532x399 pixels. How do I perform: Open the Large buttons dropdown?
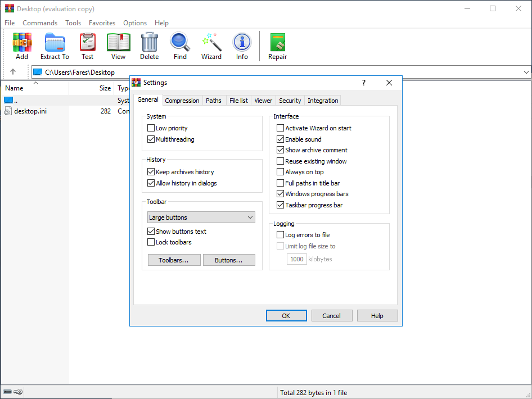click(x=201, y=217)
